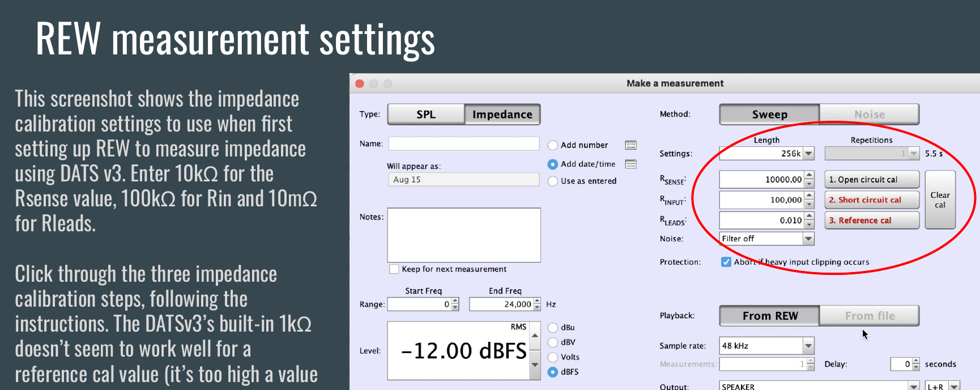Click the Delay value field
The width and height of the screenshot is (980, 390).
click(x=901, y=364)
